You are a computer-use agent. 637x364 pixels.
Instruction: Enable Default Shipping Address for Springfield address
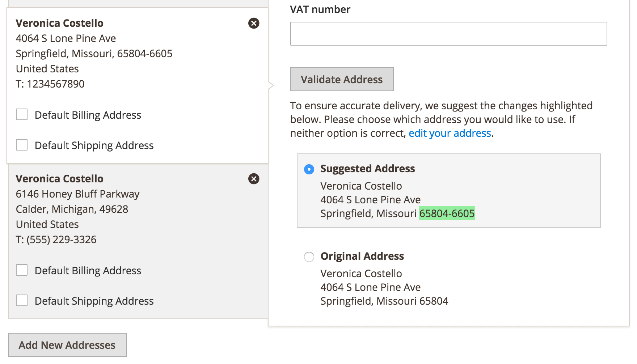(x=22, y=145)
